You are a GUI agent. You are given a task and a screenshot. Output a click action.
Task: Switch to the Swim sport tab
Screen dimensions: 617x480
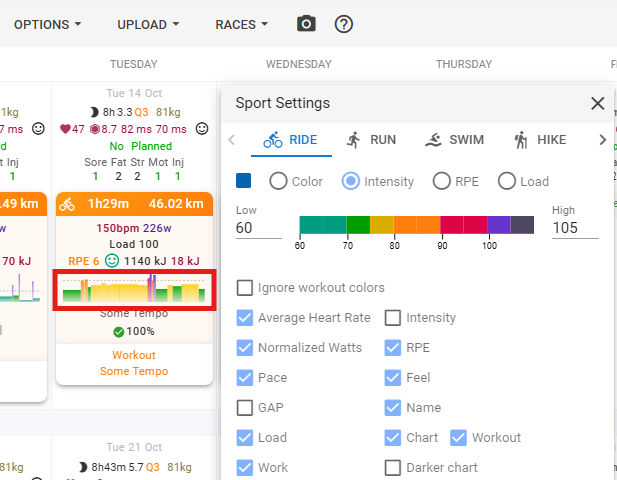[458, 140]
